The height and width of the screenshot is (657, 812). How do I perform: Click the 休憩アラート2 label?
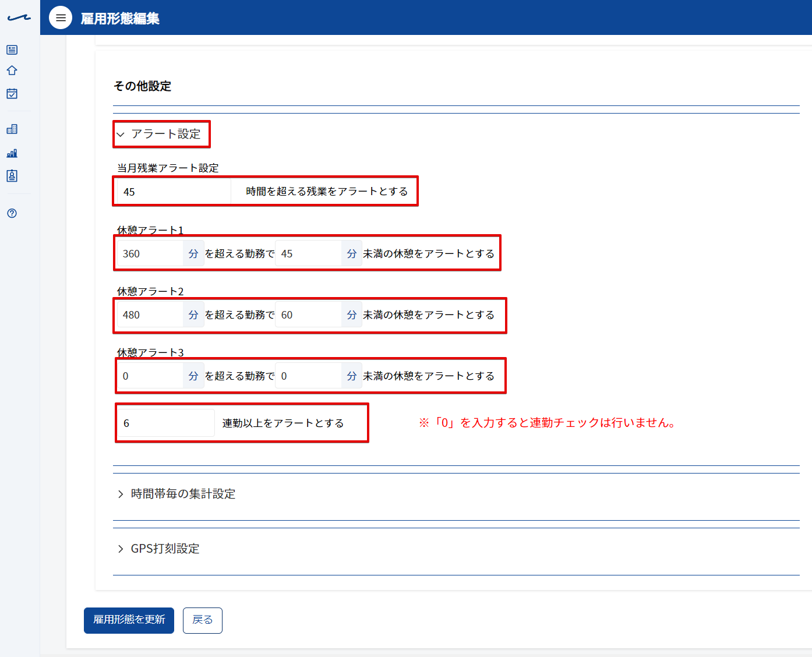click(x=150, y=291)
